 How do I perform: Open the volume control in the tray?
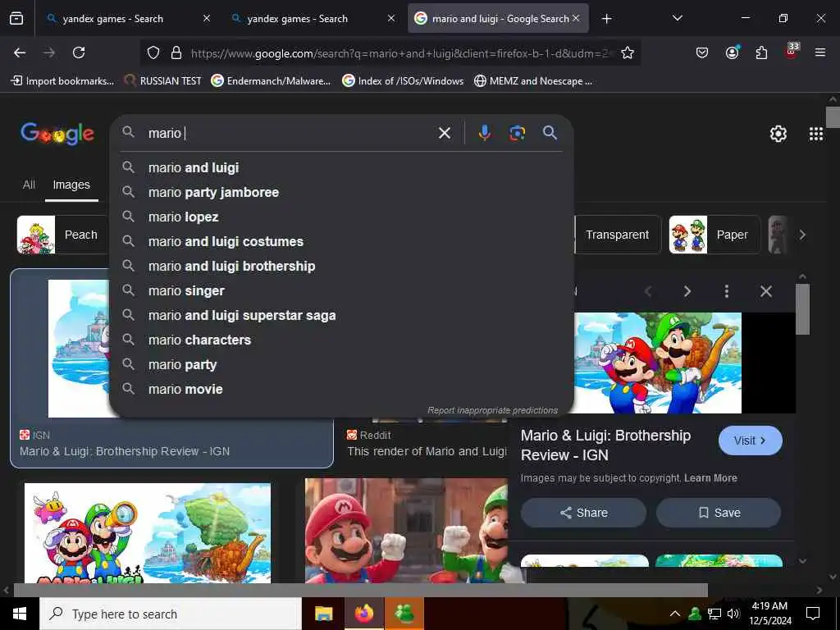pos(733,614)
